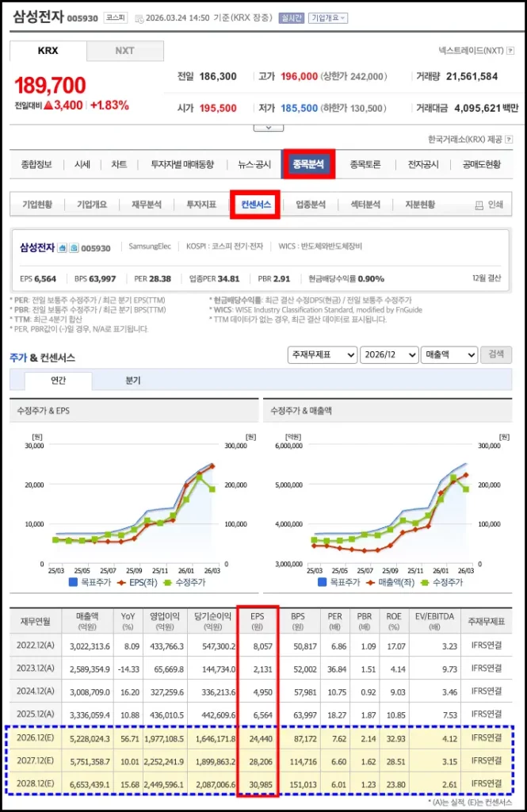Click the 2027.12(E) row label

click(35, 760)
